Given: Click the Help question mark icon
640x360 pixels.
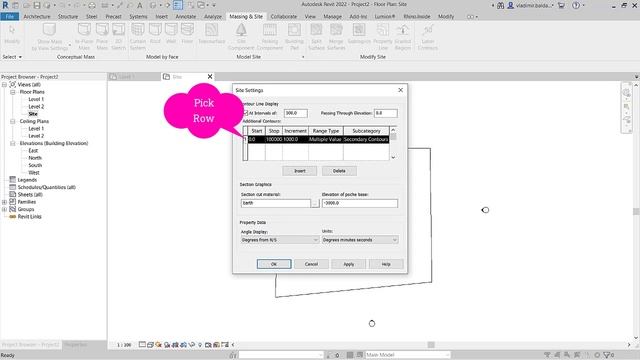Looking at the screenshot, I should tap(576, 5).
